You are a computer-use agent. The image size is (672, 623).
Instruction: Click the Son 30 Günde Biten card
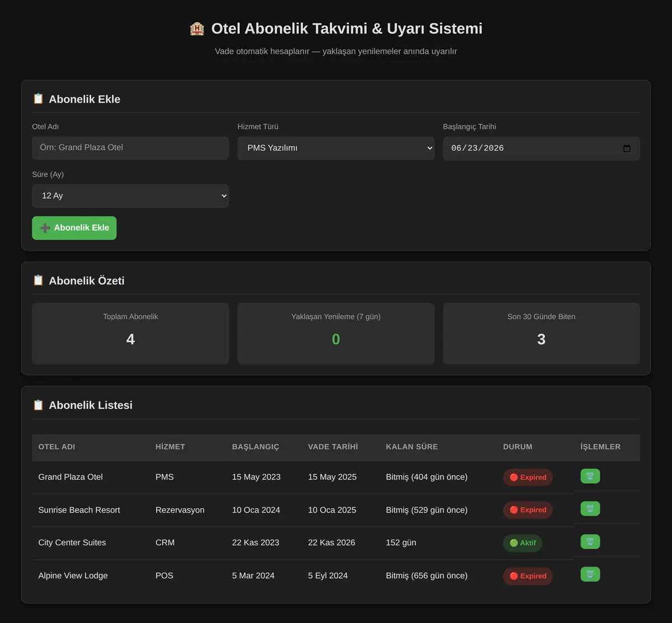coord(542,334)
